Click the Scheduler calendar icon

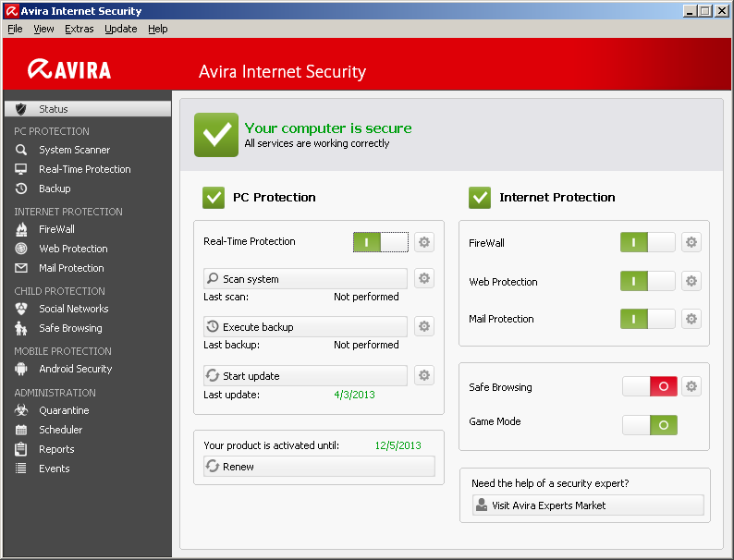coord(21,430)
